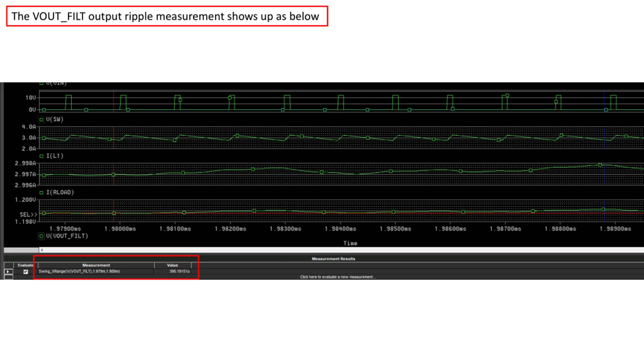Click the 4.0A y-axis label
The image size is (644, 362).
point(29,127)
